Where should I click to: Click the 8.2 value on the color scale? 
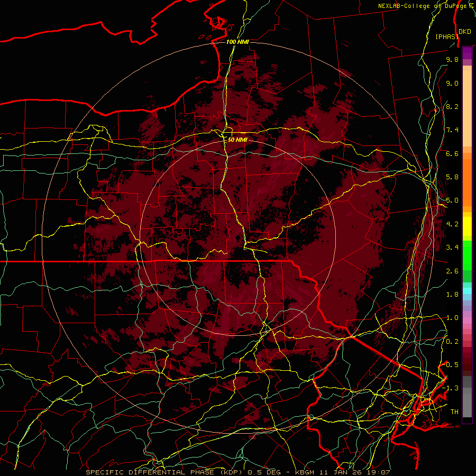[452, 106]
